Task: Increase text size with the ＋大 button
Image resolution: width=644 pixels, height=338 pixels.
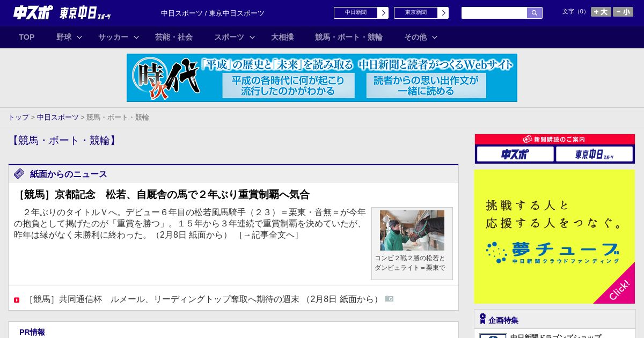Action: click(x=601, y=12)
